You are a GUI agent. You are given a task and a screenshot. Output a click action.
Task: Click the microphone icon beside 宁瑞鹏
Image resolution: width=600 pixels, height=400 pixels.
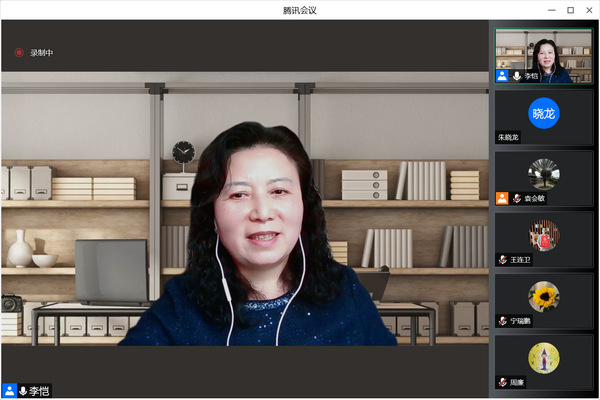(503, 320)
